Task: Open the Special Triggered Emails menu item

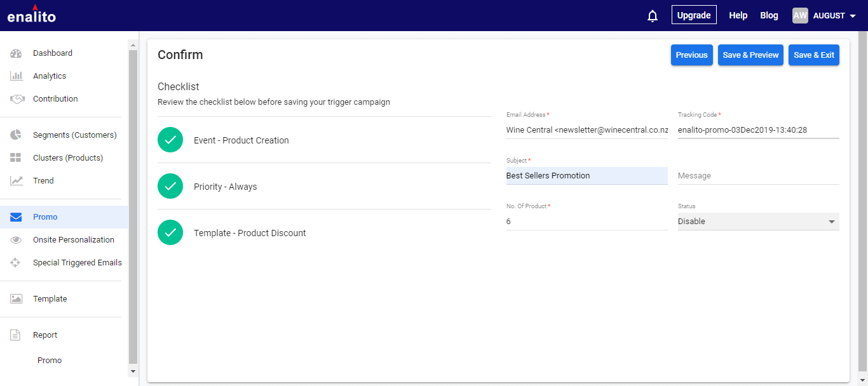Action: tap(77, 263)
